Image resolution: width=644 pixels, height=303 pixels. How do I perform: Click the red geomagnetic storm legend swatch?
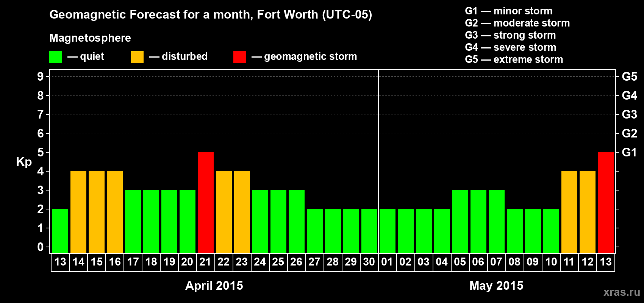pyautogui.click(x=239, y=57)
